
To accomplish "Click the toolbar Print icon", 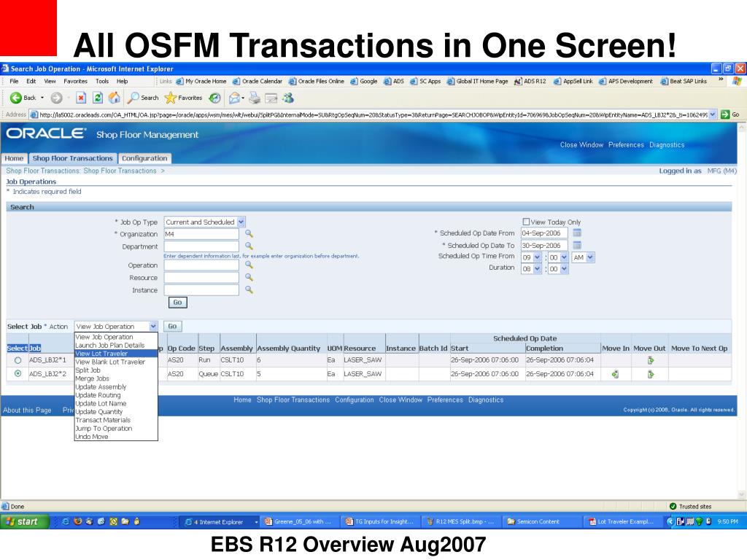I will tap(255, 98).
